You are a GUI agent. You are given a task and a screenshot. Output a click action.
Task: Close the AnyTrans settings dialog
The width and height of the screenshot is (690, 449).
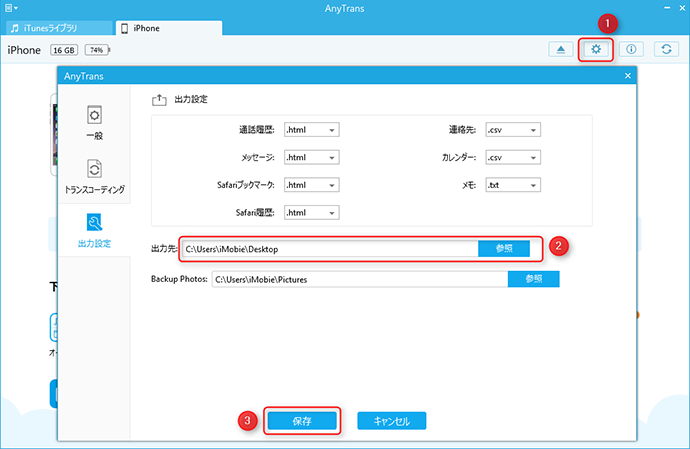pyautogui.click(x=628, y=76)
